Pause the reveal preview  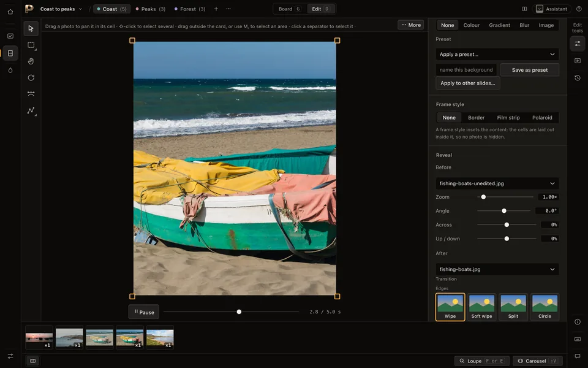point(143,312)
